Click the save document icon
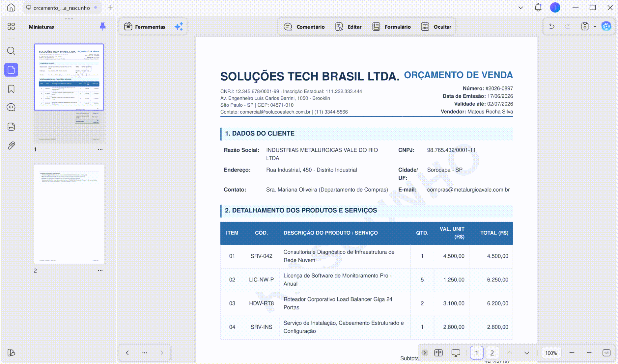 click(585, 26)
